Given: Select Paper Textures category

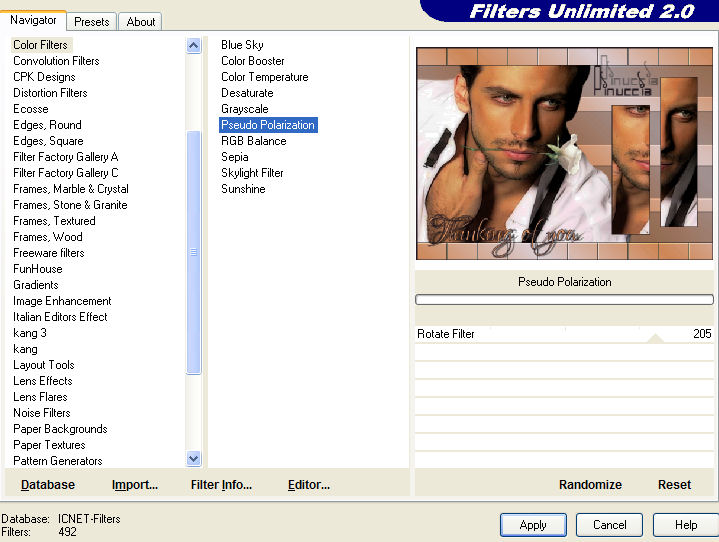Looking at the screenshot, I should coord(49,445).
